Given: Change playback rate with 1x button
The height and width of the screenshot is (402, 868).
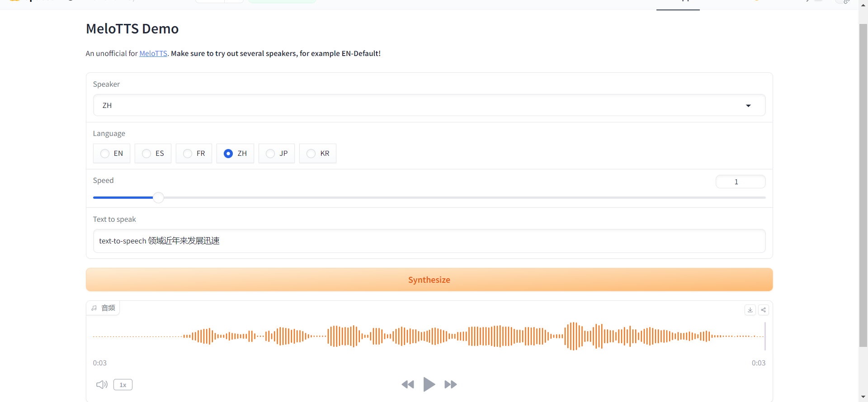Looking at the screenshot, I should click(x=123, y=385).
